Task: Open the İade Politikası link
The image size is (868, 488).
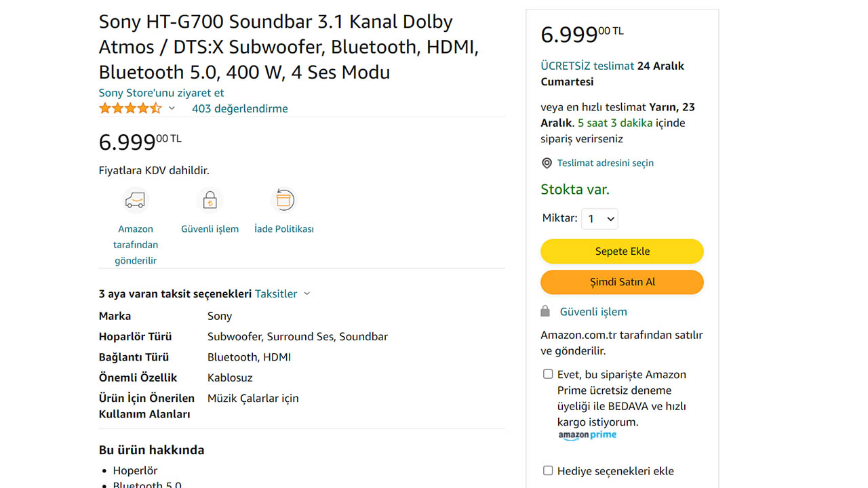Action: click(x=283, y=229)
